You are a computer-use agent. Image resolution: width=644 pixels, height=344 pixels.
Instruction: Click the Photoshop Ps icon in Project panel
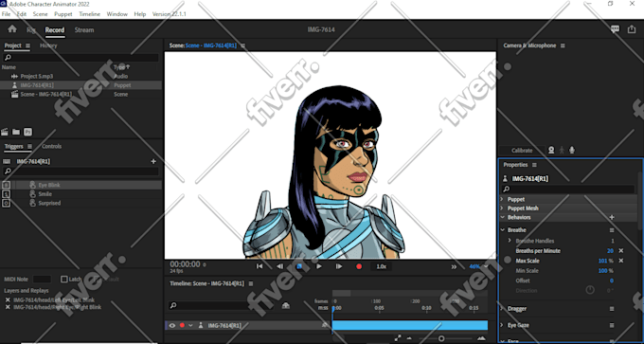click(x=27, y=132)
